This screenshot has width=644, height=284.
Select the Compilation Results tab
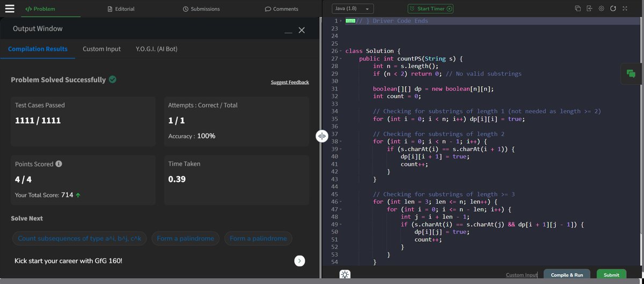click(x=38, y=49)
